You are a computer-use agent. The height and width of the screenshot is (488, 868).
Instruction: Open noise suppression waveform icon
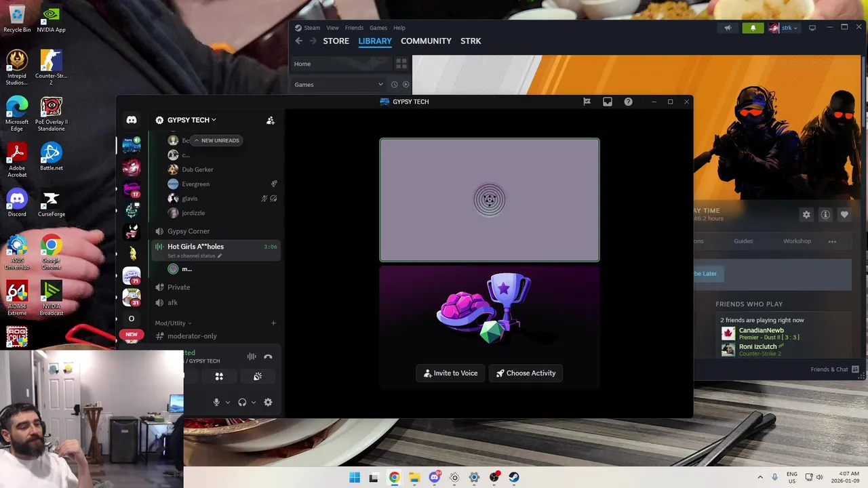pyautogui.click(x=252, y=357)
